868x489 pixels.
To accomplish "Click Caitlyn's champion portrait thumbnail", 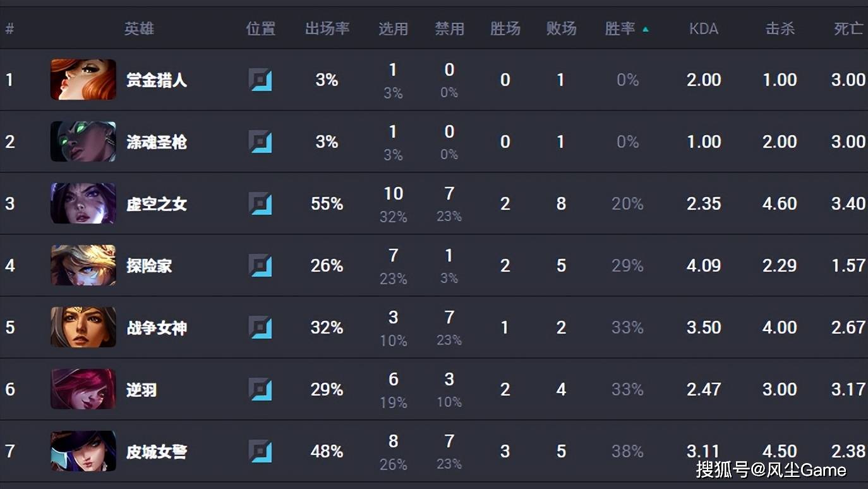I will 83,451.
